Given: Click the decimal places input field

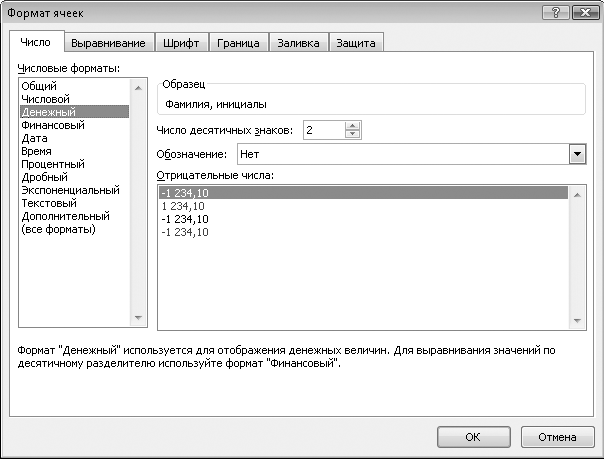Looking at the screenshot, I should tap(324, 130).
